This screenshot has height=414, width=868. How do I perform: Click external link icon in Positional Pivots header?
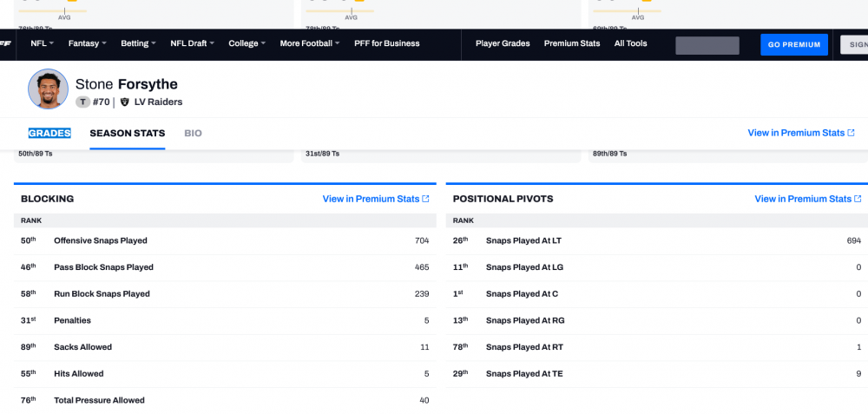(858, 199)
